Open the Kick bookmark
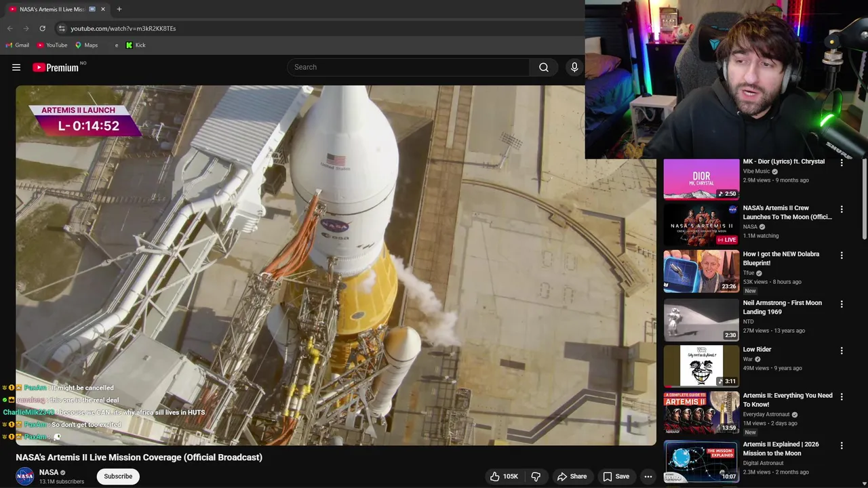Screen dimensions: 868x488 coord(136,45)
